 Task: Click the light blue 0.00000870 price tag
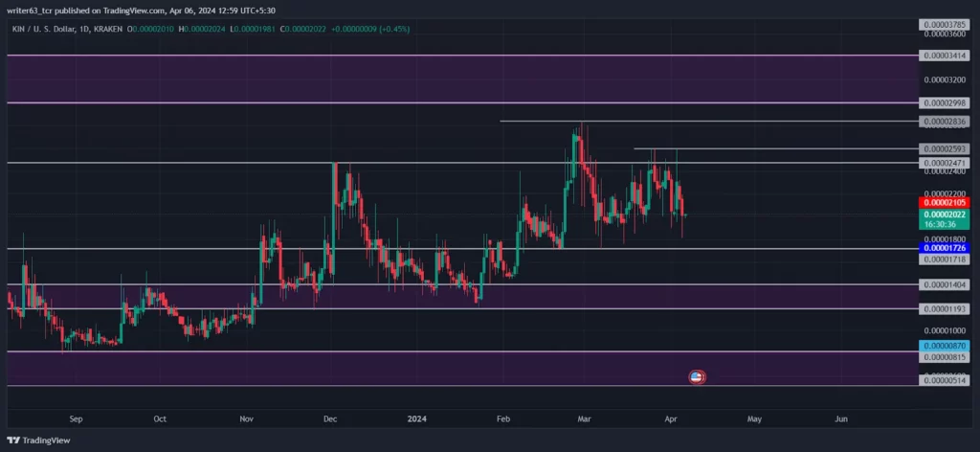click(x=944, y=346)
